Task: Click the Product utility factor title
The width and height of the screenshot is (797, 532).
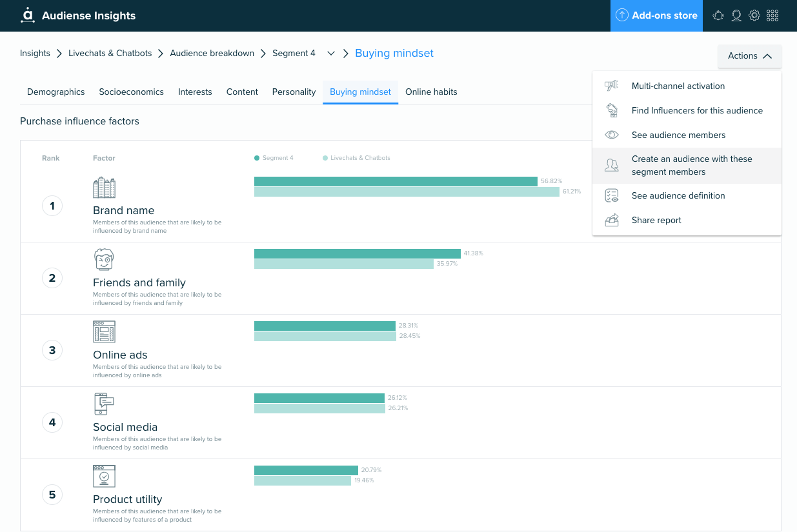Action: click(x=128, y=499)
